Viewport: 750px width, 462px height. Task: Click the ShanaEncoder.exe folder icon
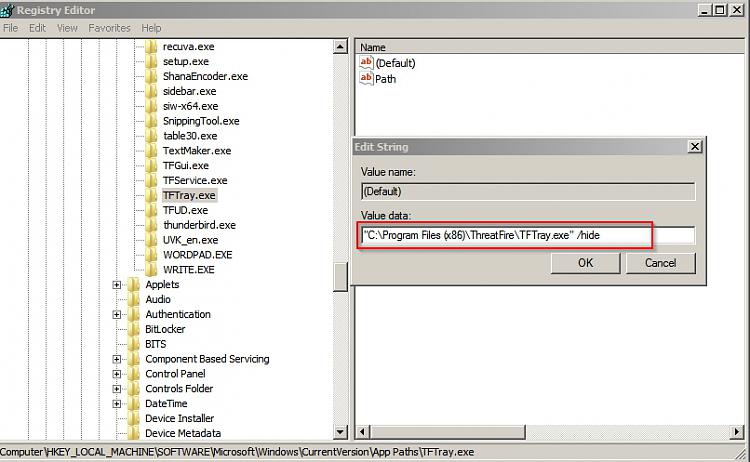151,76
